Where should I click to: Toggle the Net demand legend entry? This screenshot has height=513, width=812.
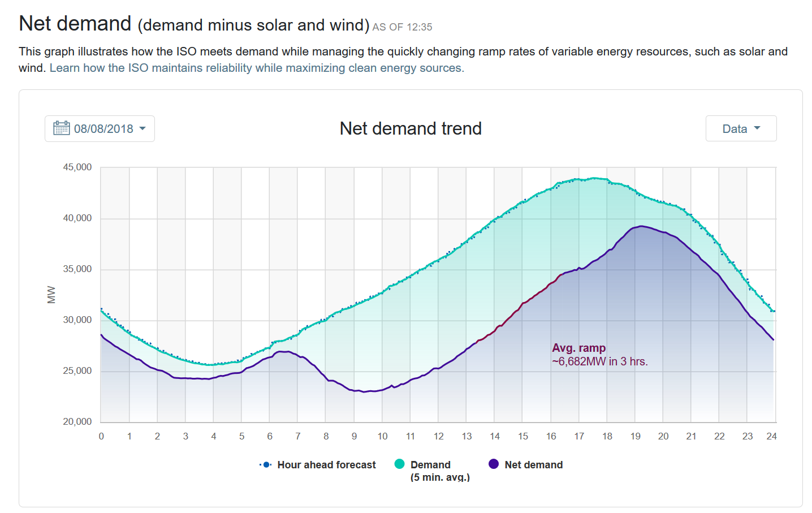pyautogui.click(x=533, y=465)
